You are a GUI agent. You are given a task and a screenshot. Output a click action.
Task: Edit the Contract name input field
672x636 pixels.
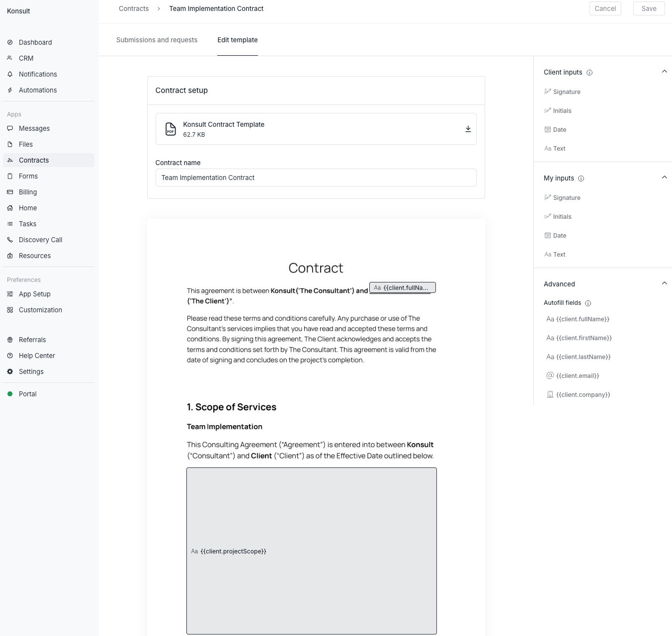316,178
